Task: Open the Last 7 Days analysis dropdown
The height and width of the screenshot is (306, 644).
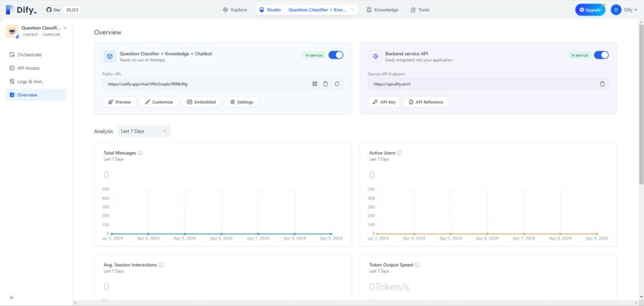Action: coord(144,131)
